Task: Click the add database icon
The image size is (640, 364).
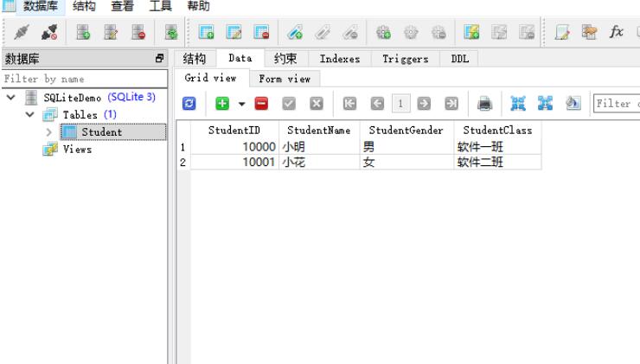Action: [83, 32]
